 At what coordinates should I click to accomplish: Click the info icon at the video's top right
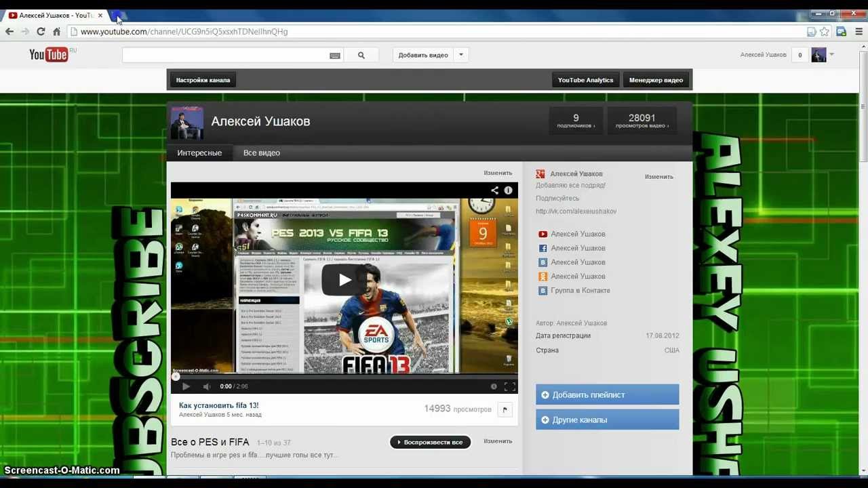tap(508, 190)
